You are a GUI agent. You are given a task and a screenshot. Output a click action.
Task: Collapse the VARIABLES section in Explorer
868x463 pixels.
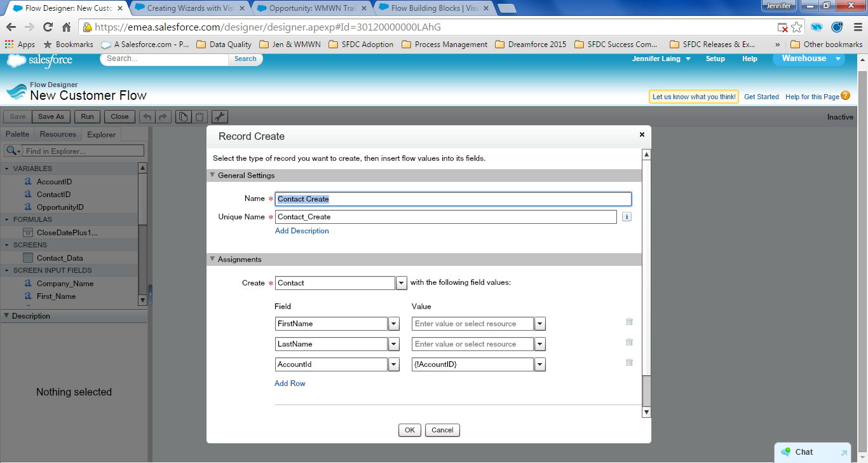(7, 169)
